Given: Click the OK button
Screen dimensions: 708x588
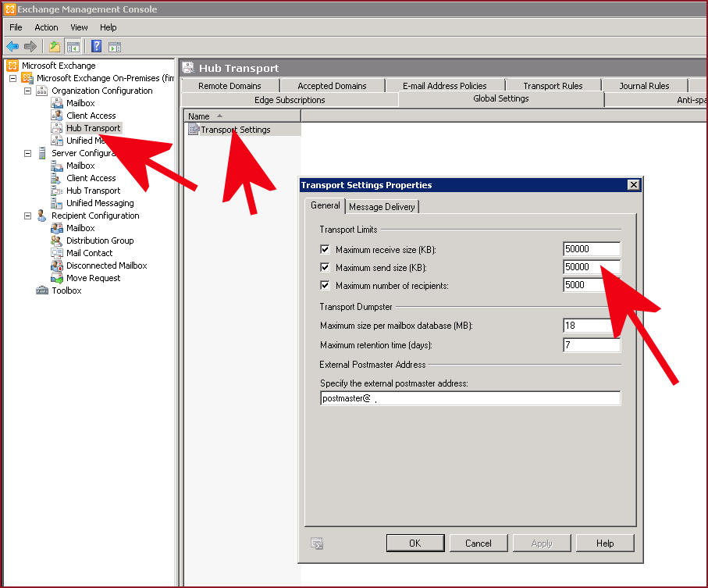Looking at the screenshot, I should [415, 543].
